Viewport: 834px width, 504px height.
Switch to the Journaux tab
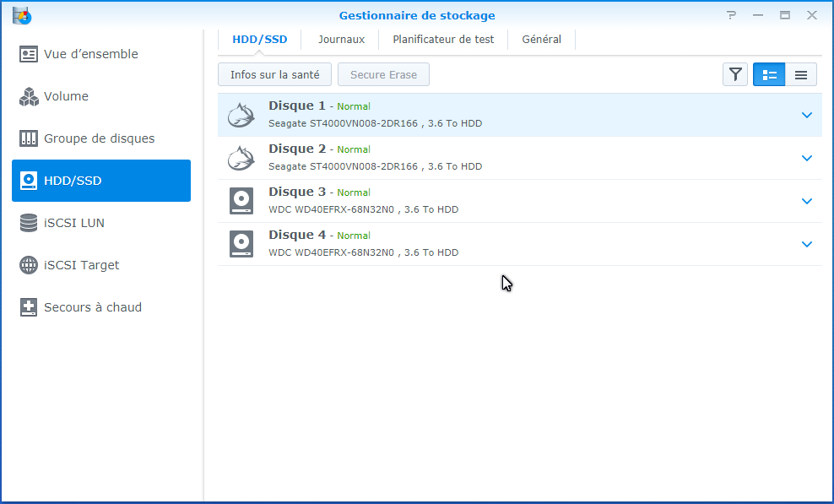[x=342, y=40]
